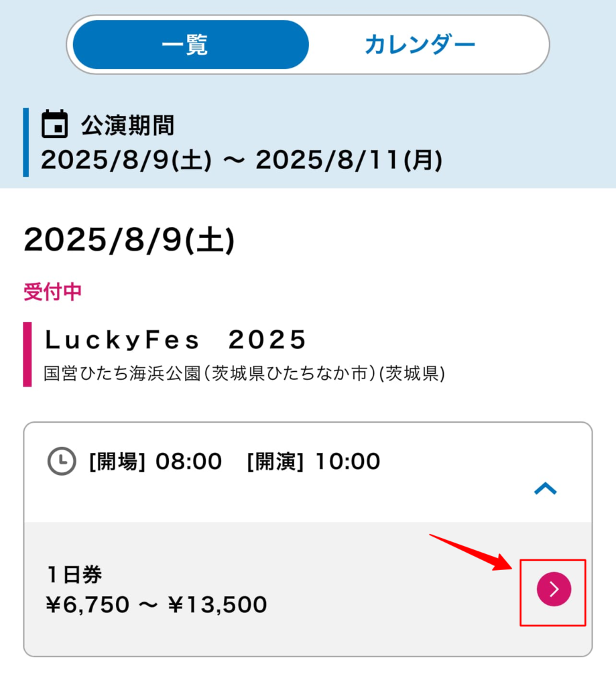Click the [開場] 08:00 time text
This screenshot has width=616, height=686.
click(x=156, y=462)
